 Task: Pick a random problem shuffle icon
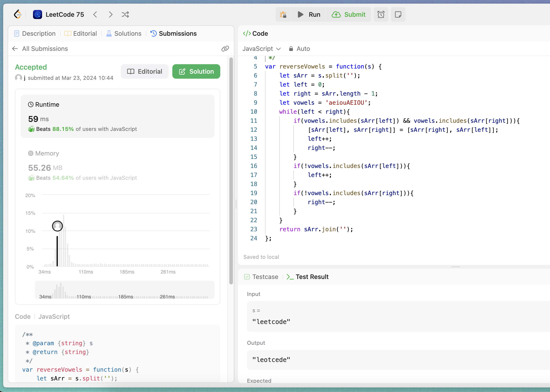[125, 14]
